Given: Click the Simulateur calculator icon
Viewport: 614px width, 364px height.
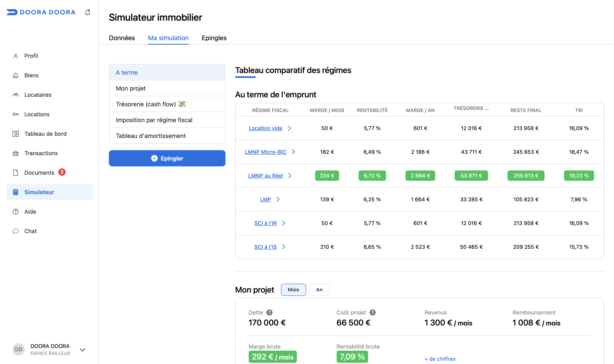Looking at the screenshot, I should point(15,192).
